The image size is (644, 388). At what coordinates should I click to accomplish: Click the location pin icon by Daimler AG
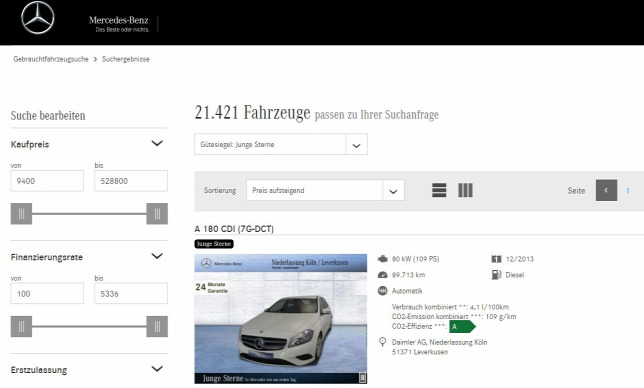pos(382,342)
